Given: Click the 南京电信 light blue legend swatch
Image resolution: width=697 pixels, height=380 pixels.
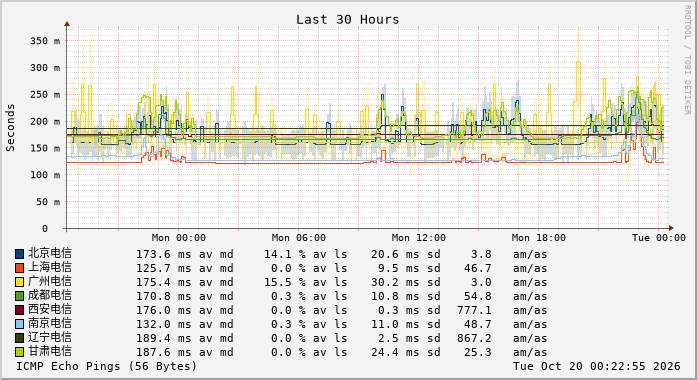Looking at the screenshot, I should click(20, 324).
